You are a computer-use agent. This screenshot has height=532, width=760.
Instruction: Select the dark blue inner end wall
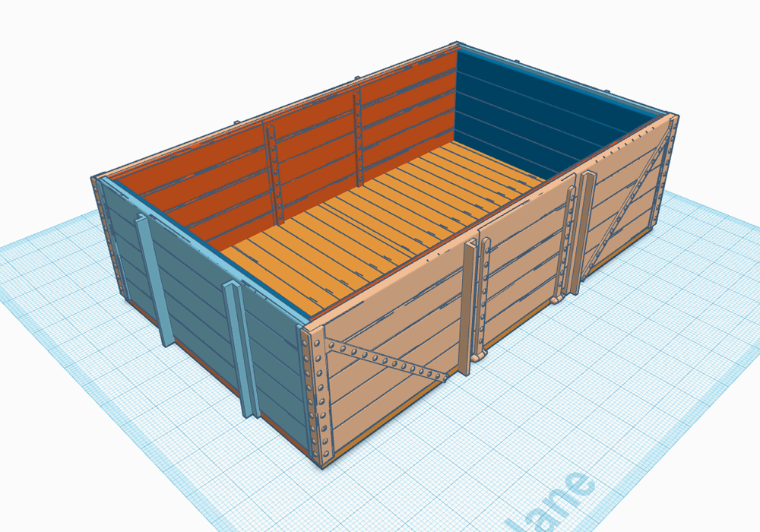click(547, 114)
